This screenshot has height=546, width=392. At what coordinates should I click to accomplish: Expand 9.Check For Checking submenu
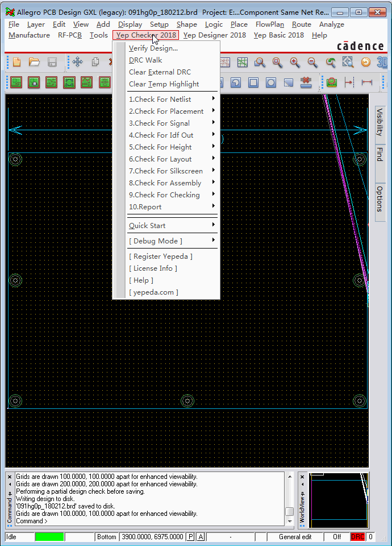pyautogui.click(x=172, y=195)
